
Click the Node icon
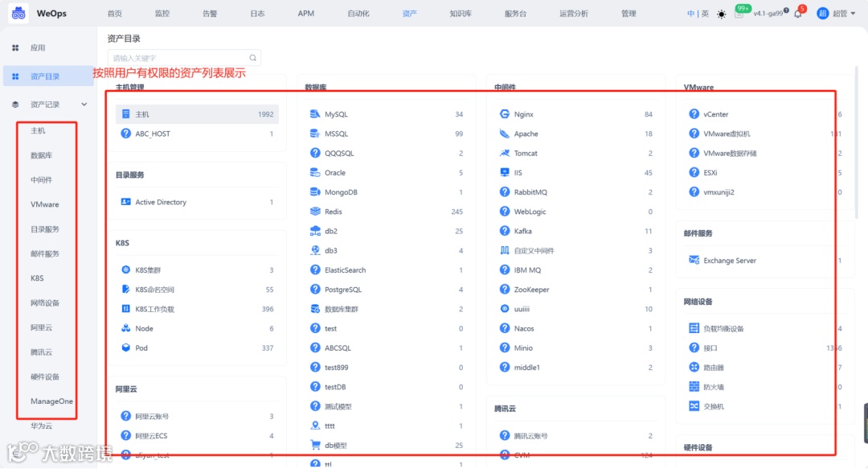pos(125,328)
